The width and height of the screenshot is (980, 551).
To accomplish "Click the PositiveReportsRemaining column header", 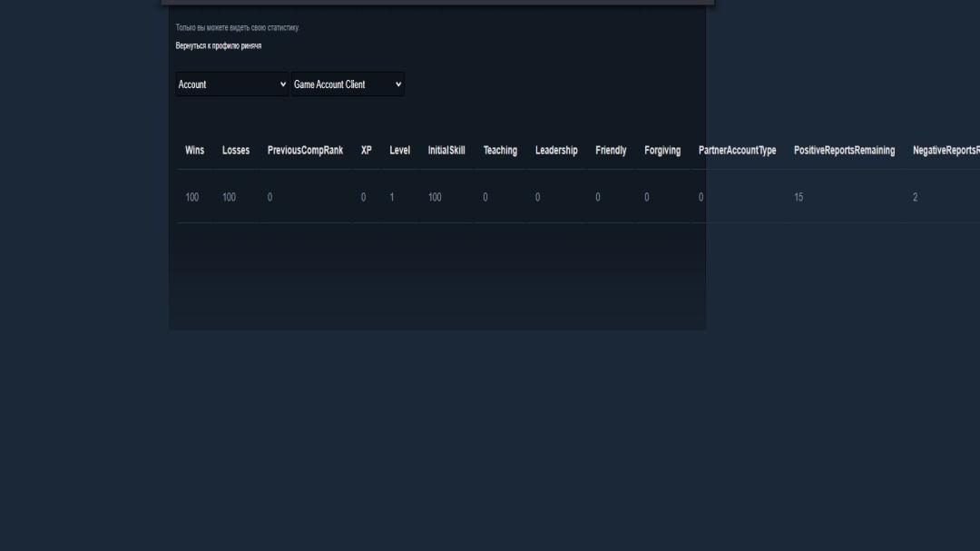I will (845, 150).
